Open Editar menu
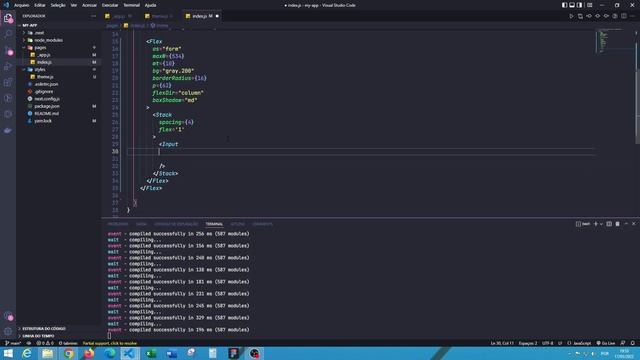This screenshot has width=640, height=360. [40, 5]
